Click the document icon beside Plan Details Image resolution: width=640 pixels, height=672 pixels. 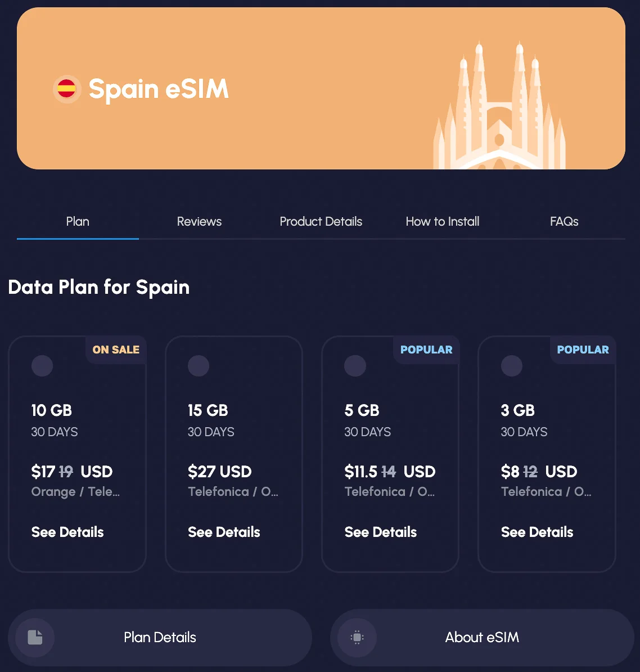[35, 637]
